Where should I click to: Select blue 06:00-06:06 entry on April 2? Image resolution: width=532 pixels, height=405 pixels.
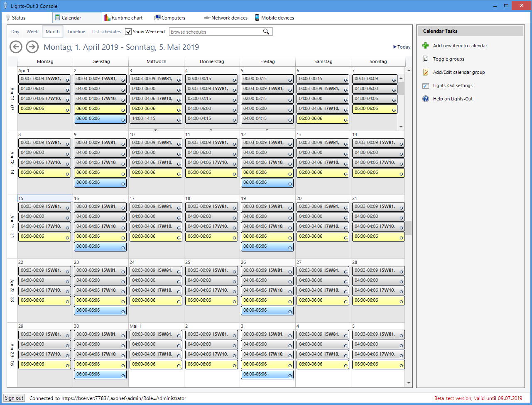100,119
